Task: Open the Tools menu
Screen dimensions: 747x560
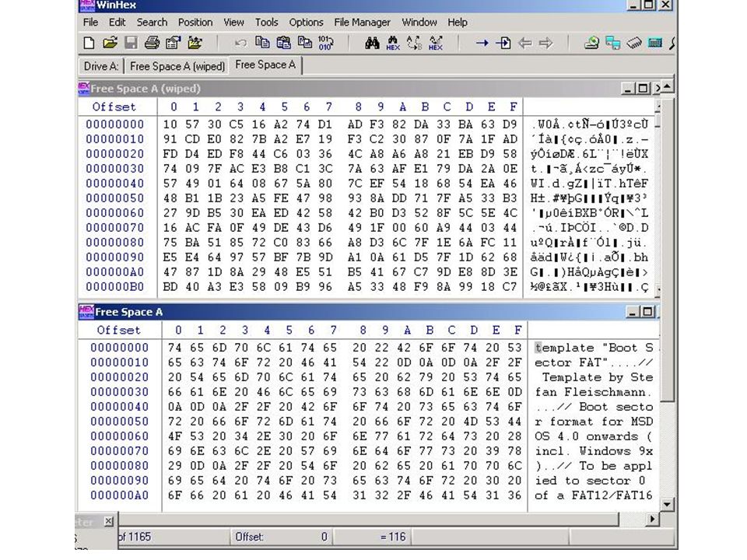Action: (x=266, y=22)
